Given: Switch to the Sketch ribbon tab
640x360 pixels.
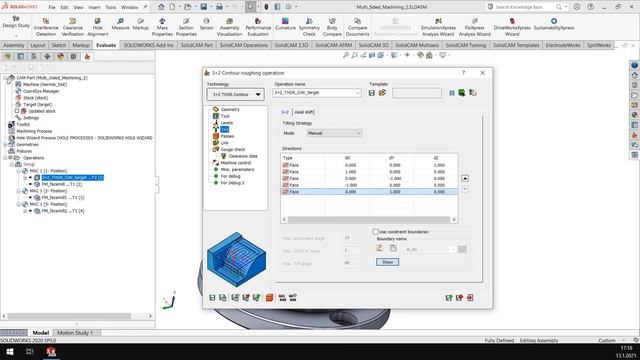Looking at the screenshot, I should (59, 45).
